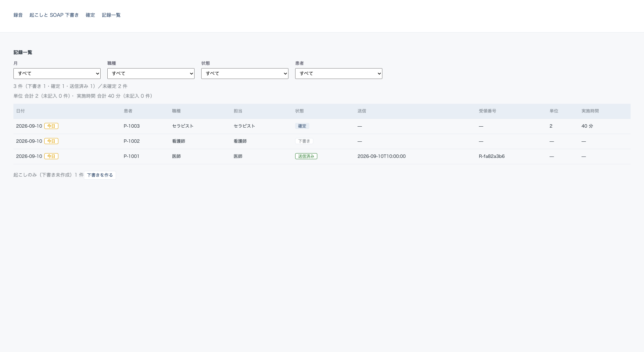Expand the 月 filter dropdown
The height and width of the screenshot is (352, 644).
(57, 74)
